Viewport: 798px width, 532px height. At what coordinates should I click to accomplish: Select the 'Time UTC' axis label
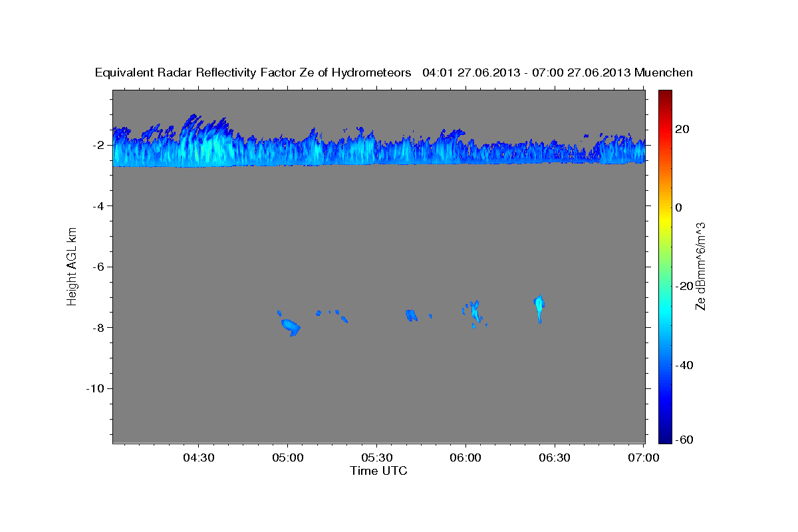coord(378,471)
